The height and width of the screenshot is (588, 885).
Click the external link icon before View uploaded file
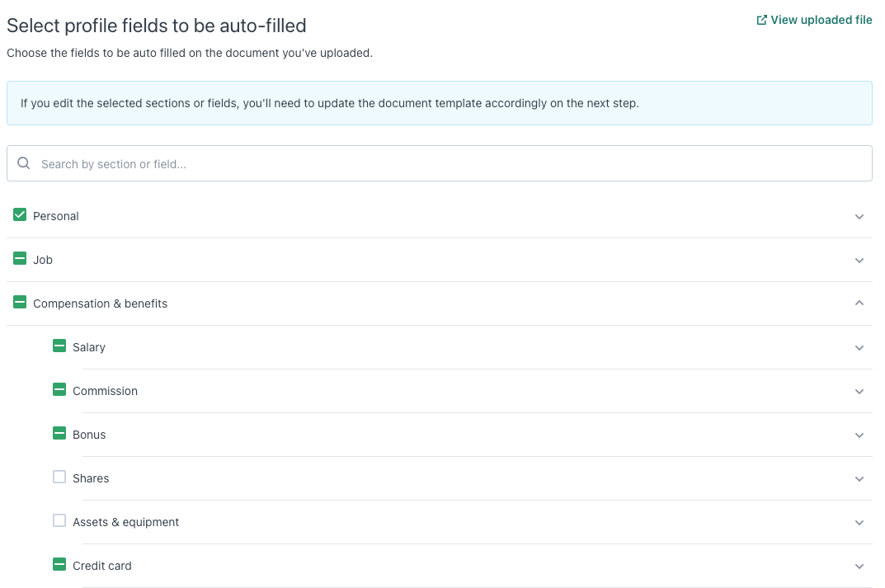coord(761,19)
